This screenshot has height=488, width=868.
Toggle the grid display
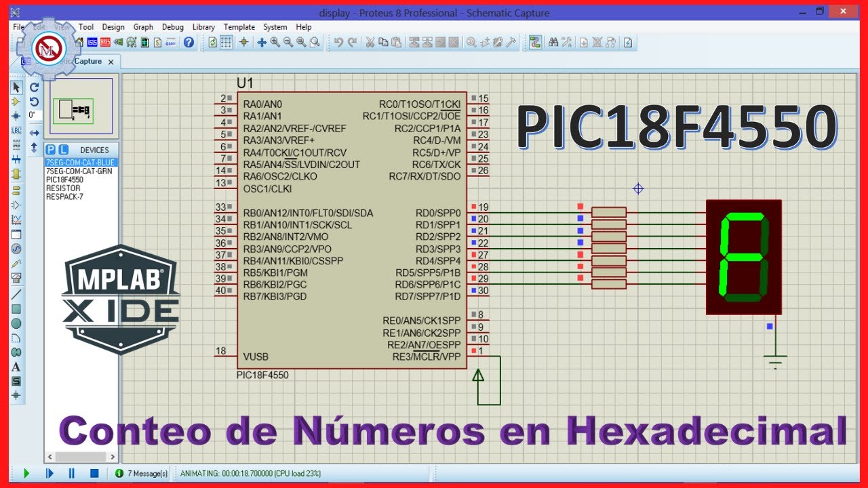(226, 42)
